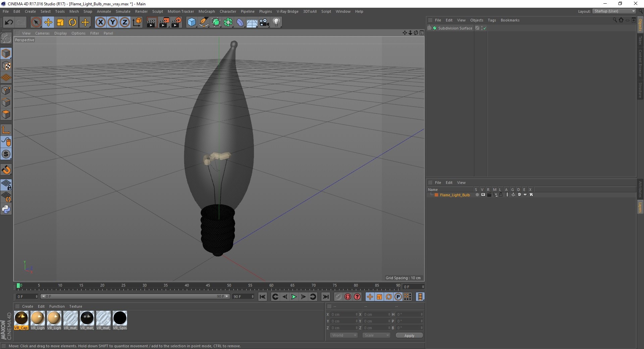Click the Apply button
Image resolution: width=644 pixels, height=349 pixels.
[x=409, y=335]
